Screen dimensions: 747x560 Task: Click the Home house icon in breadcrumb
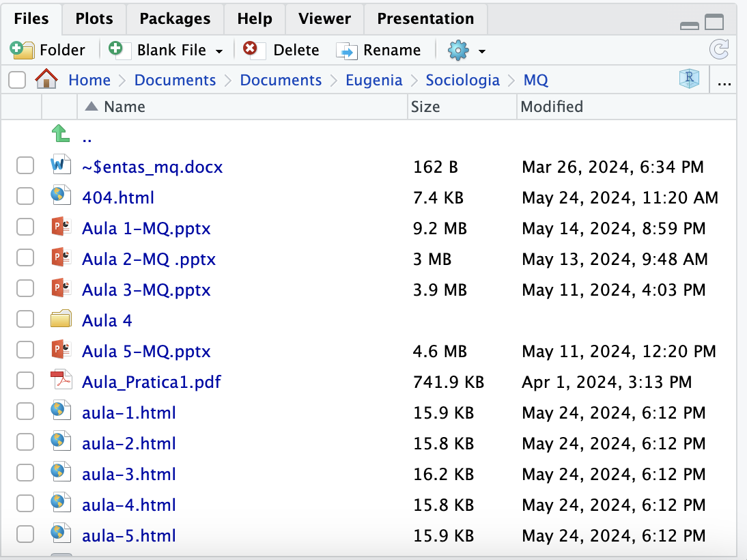[46, 80]
